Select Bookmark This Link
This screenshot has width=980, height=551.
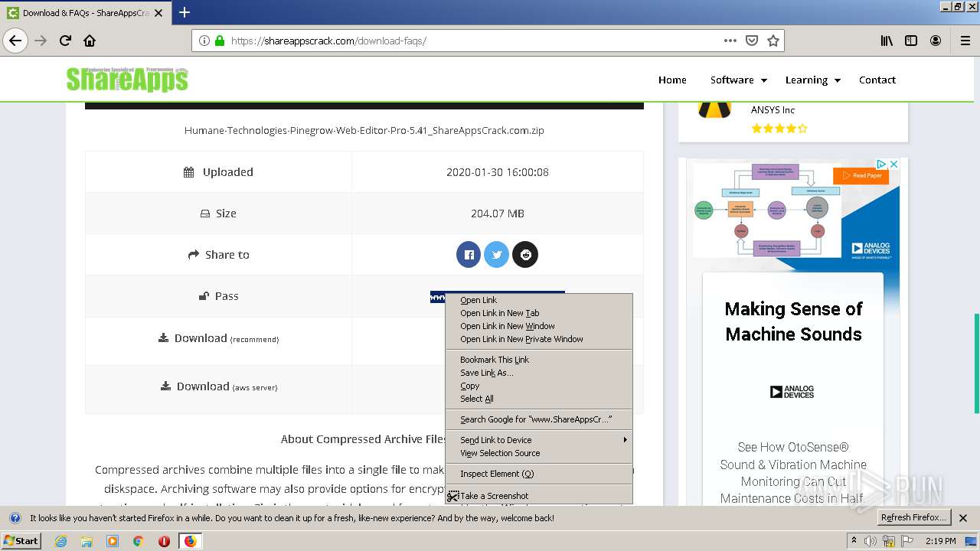click(x=539, y=360)
